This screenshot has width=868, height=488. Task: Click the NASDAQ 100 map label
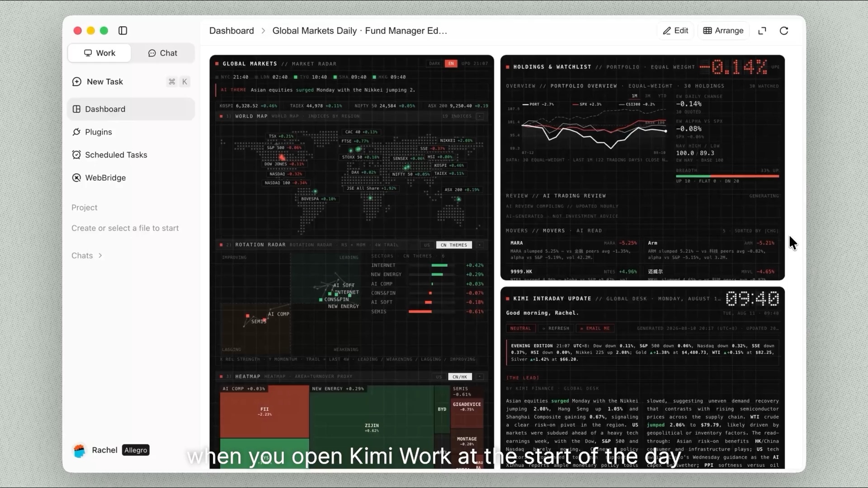coord(286,183)
